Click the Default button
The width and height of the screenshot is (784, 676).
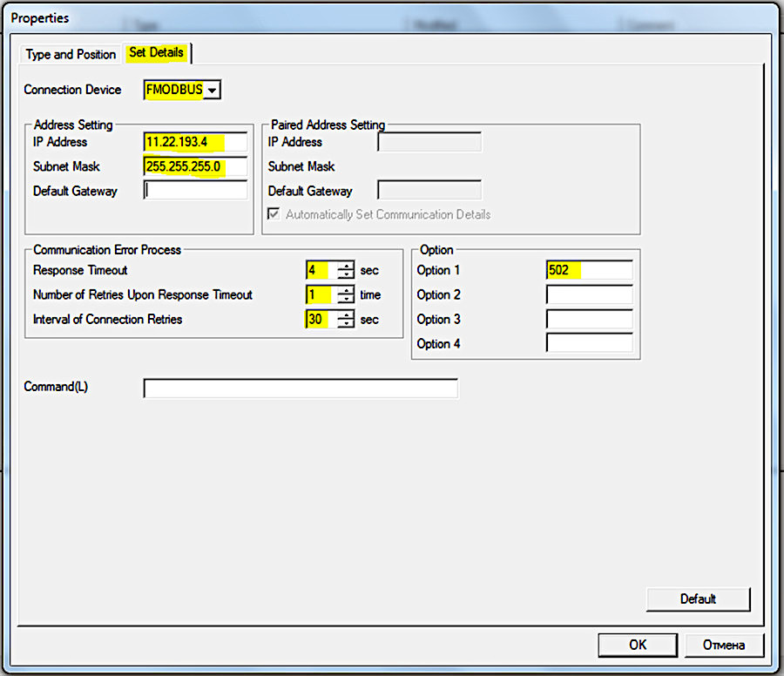[698, 599]
